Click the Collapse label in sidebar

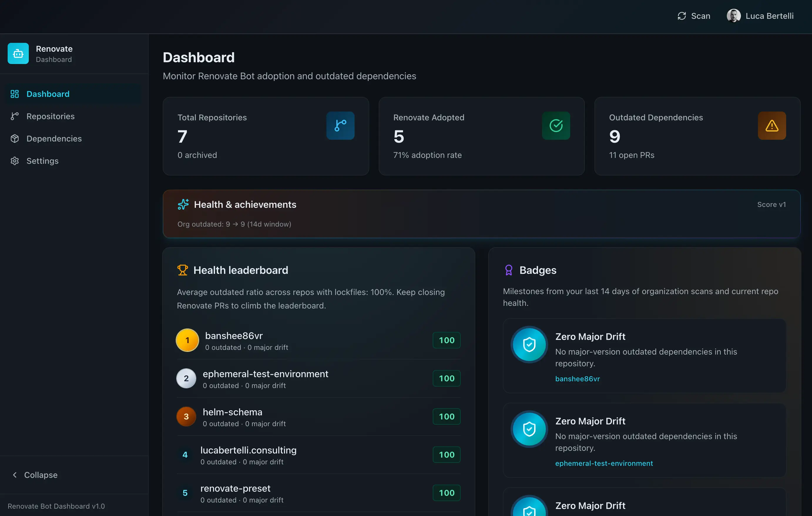41,475
